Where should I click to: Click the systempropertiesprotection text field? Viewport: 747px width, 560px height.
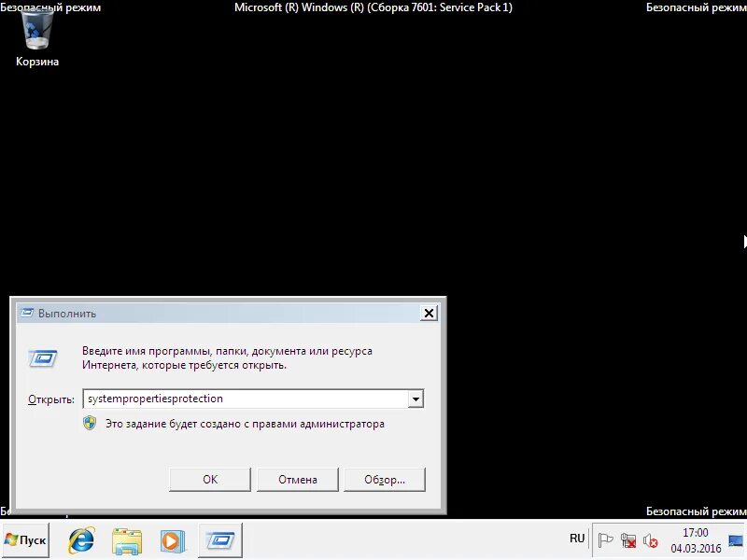[x=246, y=399]
